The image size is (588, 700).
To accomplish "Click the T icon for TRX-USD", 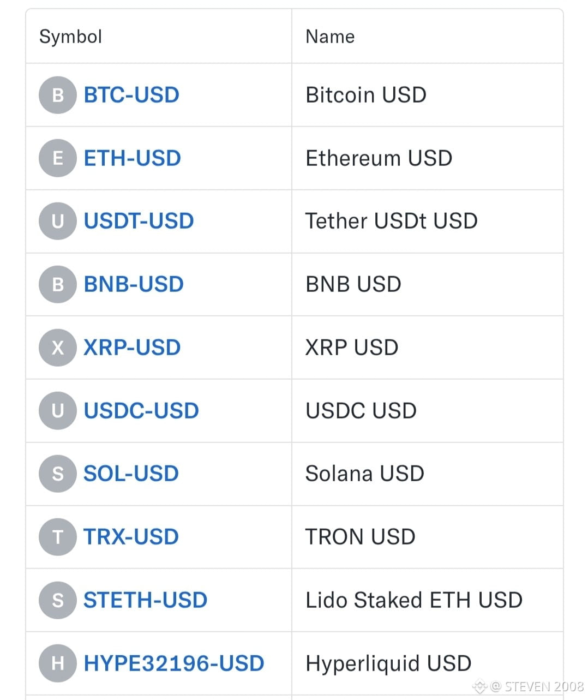I will tap(57, 537).
